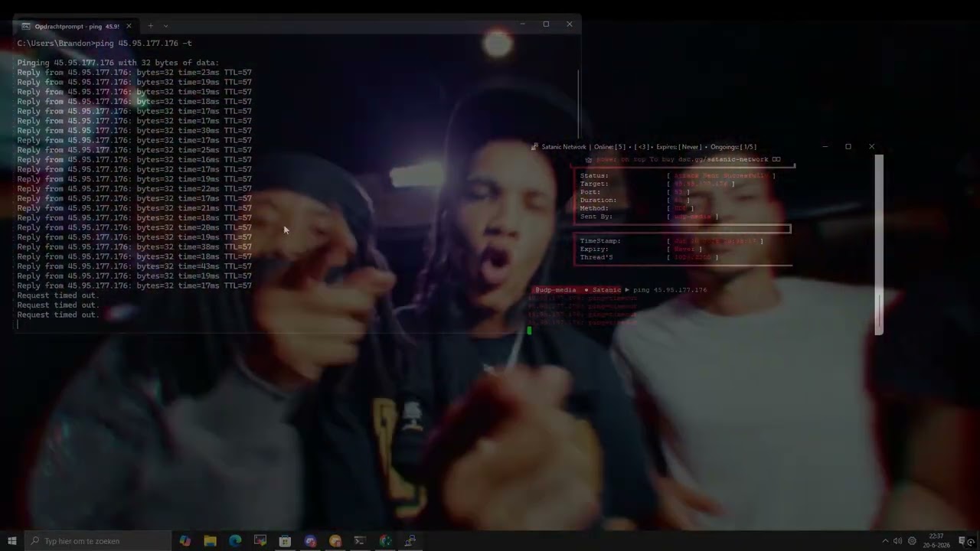Click the Satanic Network prompt 'ping 45.95.177.176' text
Image resolution: width=980 pixels, height=551 pixels.
click(x=670, y=290)
